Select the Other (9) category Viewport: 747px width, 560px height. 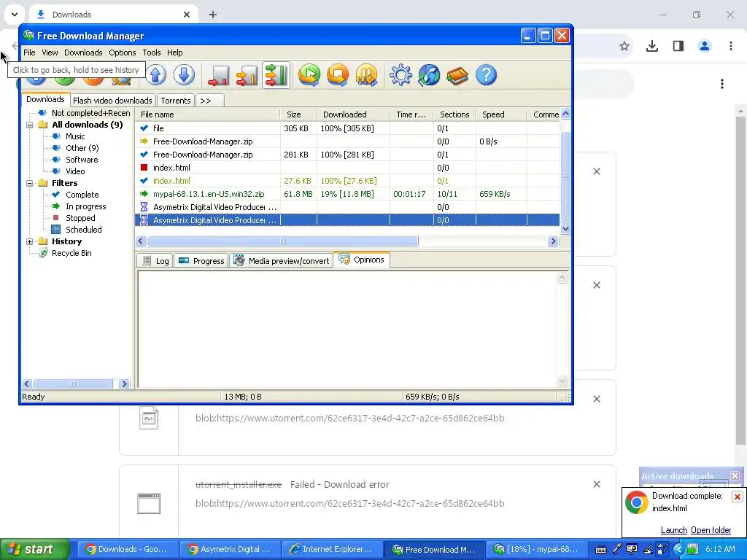(x=82, y=148)
